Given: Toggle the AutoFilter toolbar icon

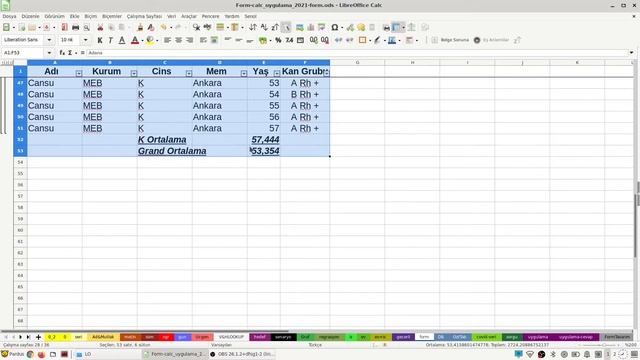Looking at the screenshot, I should pyautogui.click(x=286, y=27).
